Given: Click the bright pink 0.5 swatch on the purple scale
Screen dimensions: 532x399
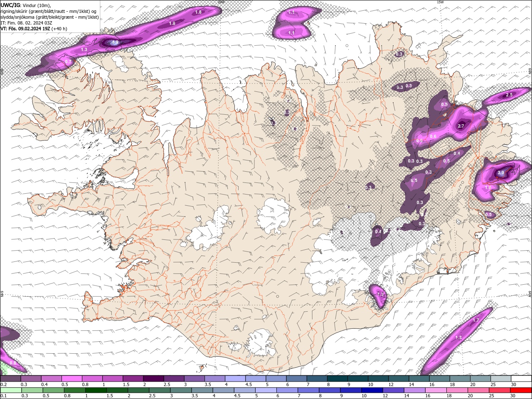Looking at the screenshot, I should pyautogui.click(x=71, y=379).
